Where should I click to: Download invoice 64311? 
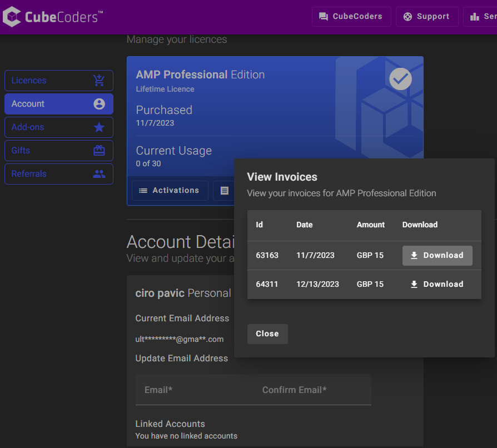tap(437, 284)
